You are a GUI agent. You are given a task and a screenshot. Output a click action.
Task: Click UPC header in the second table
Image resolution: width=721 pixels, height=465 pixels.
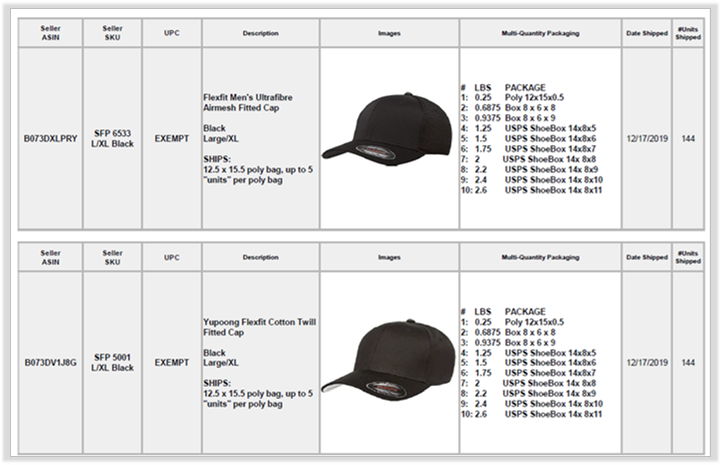172,257
